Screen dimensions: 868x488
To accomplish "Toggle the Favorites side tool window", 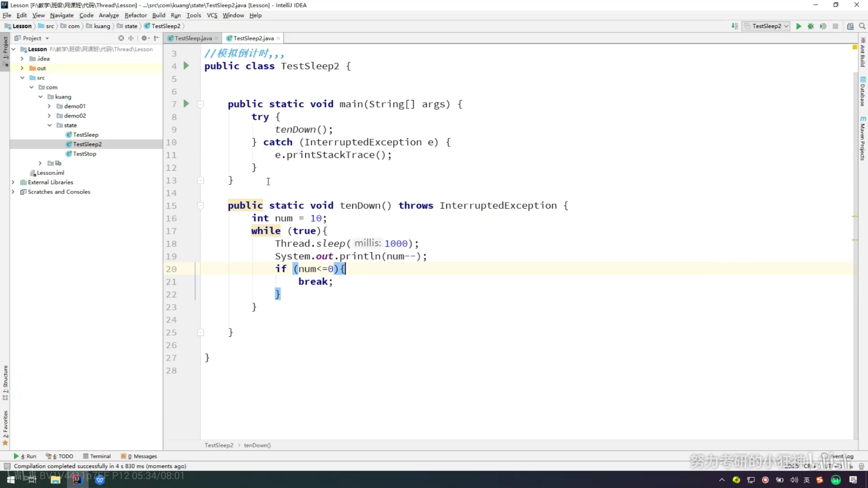I will click(5, 428).
